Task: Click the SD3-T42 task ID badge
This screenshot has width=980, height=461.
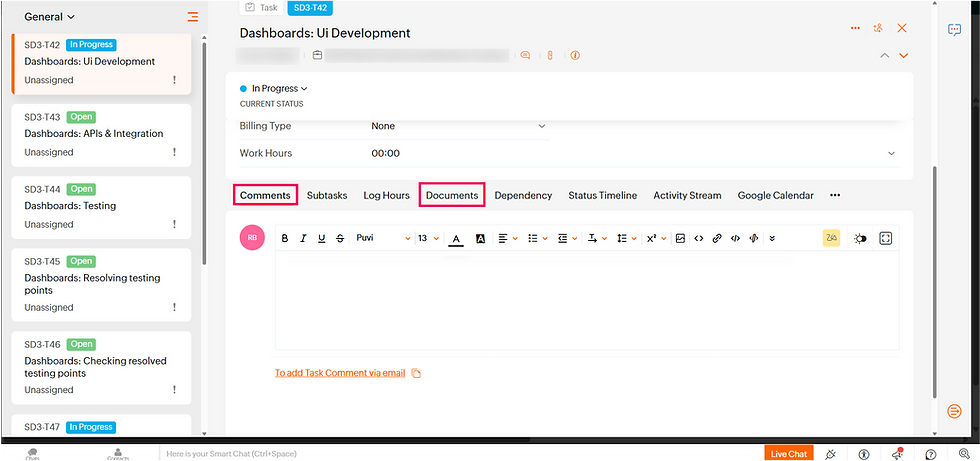Action: click(310, 7)
